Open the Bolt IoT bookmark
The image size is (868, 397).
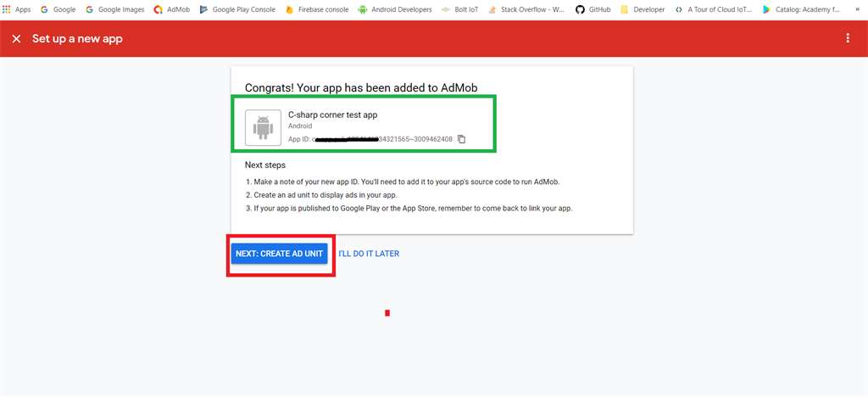point(459,9)
